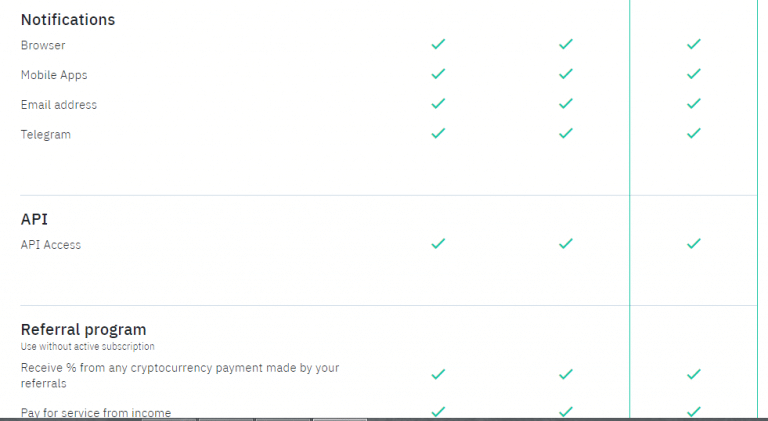Click the Email address checkmark in the middle plan column
The image size is (768, 421).
click(566, 104)
